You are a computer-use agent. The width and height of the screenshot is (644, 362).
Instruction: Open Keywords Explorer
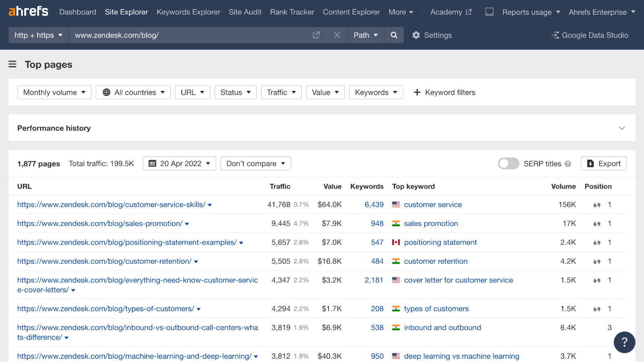188,12
